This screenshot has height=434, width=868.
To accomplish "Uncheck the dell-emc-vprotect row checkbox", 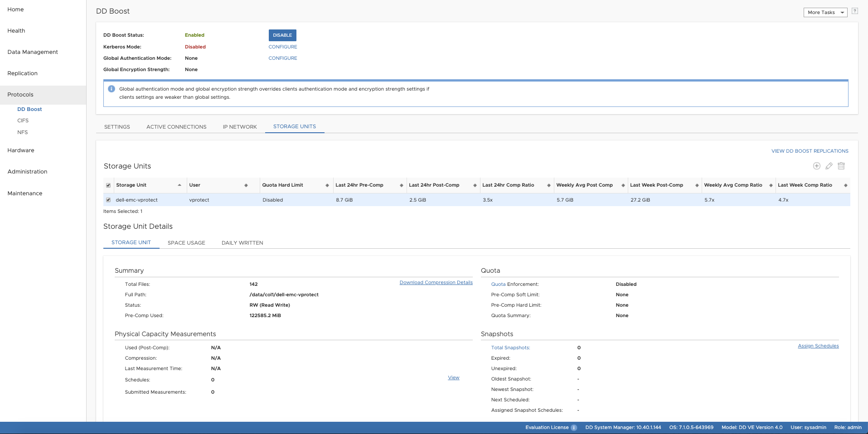I will point(108,200).
